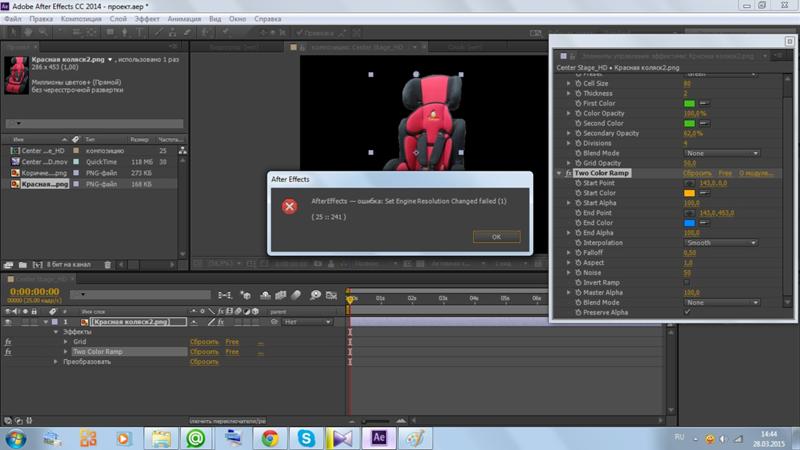Click the Сбросить link beside Two Color Ramp in timeline

[x=204, y=352]
